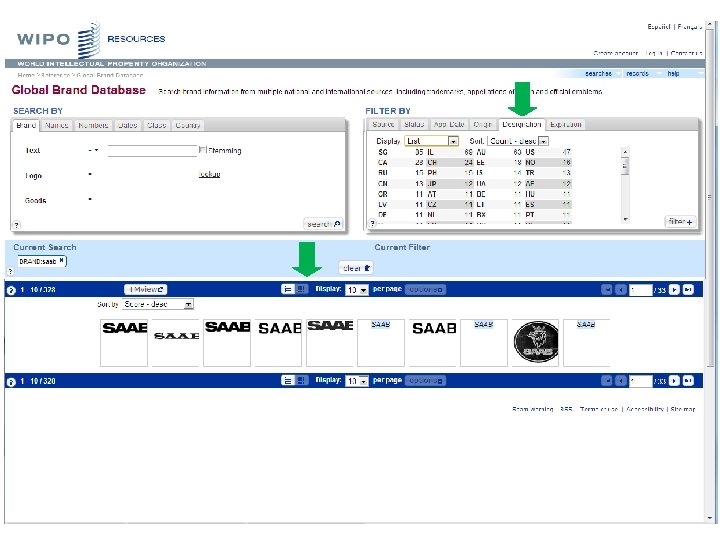Select the Dates search tab

(128, 125)
